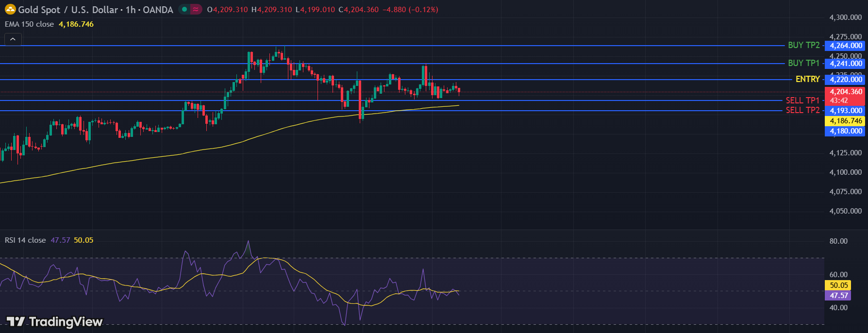Click the high price value H4,209.310
Screen dimensions: 868x333
pos(272,10)
